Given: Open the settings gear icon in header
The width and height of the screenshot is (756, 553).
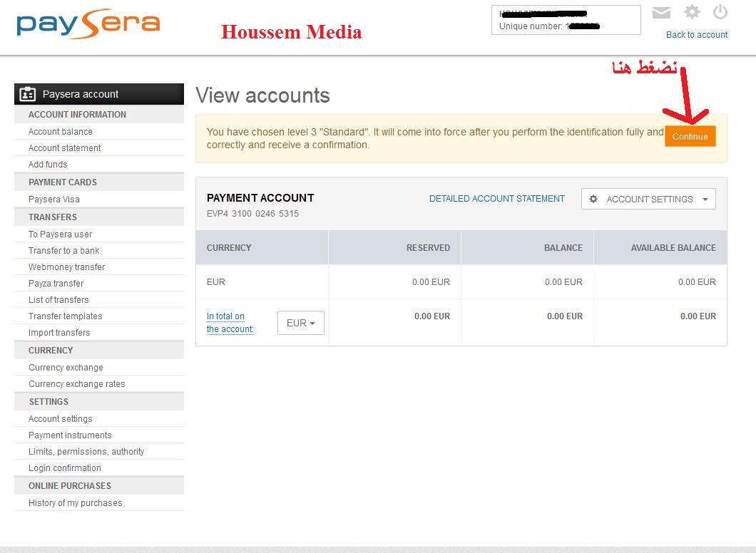Looking at the screenshot, I should point(692,12).
